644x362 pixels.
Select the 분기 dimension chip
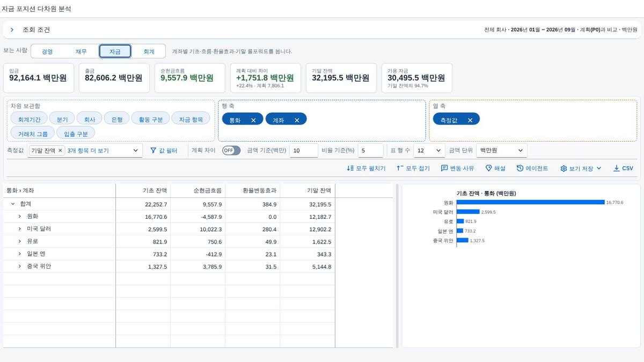coord(62,119)
